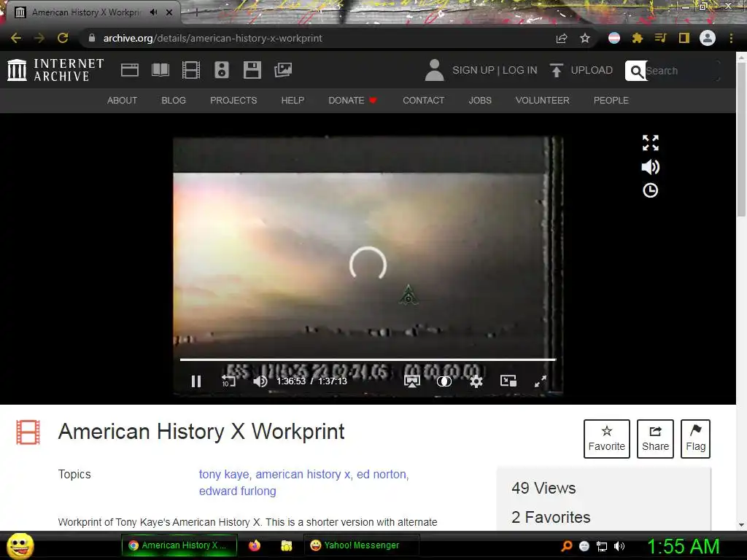Image resolution: width=747 pixels, height=560 pixels.
Task: Open the media control playlist icon in browser toolbar
Action: 660,38
